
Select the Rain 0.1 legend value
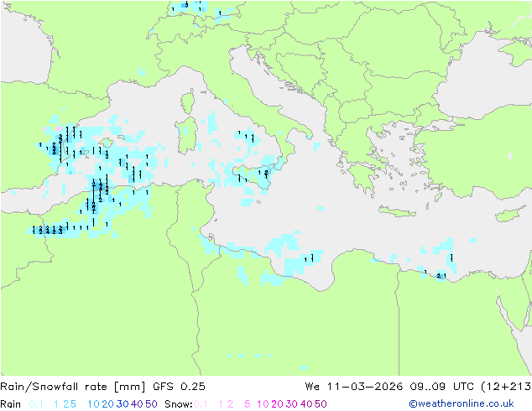(36, 404)
